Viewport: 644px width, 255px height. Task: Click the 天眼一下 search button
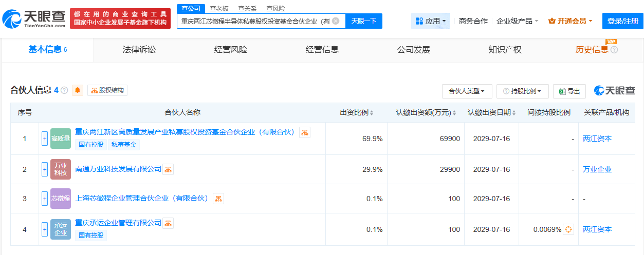tap(364, 21)
